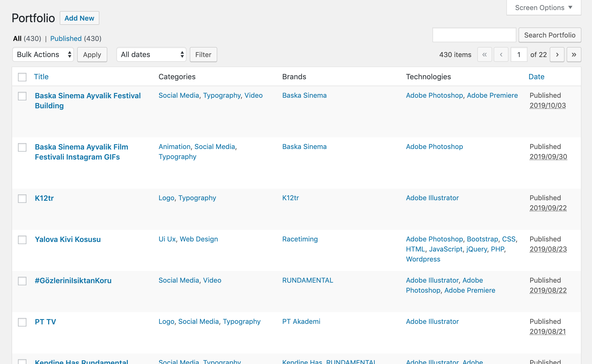
Task: Click the current page number field
Action: pos(519,55)
